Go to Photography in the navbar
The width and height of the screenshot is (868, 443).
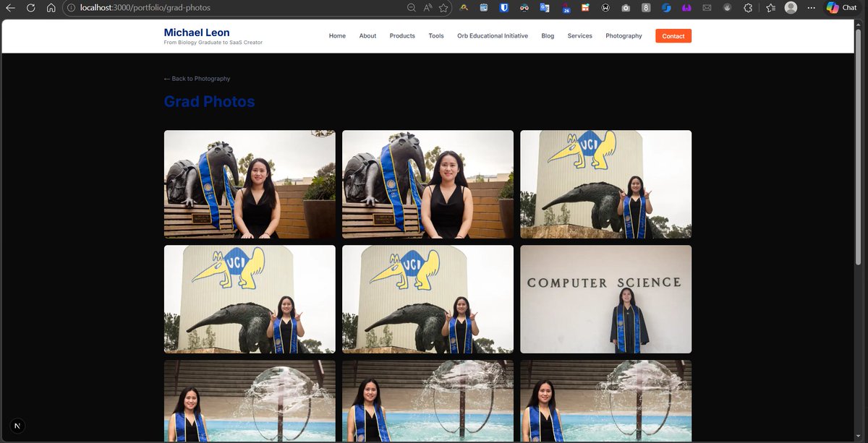pyautogui.click(x=624, y=36)
